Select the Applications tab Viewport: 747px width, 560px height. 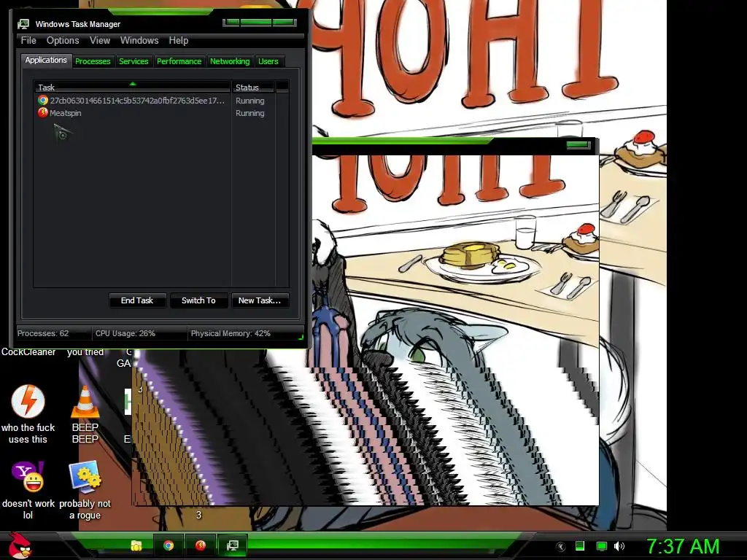click(x=46, y=60)
